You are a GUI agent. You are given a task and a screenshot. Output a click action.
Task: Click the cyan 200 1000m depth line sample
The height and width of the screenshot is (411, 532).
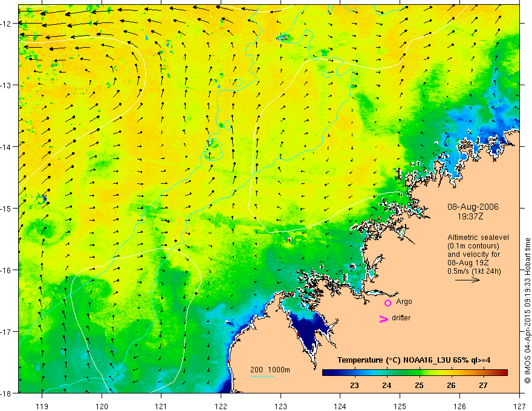point(262,376)
